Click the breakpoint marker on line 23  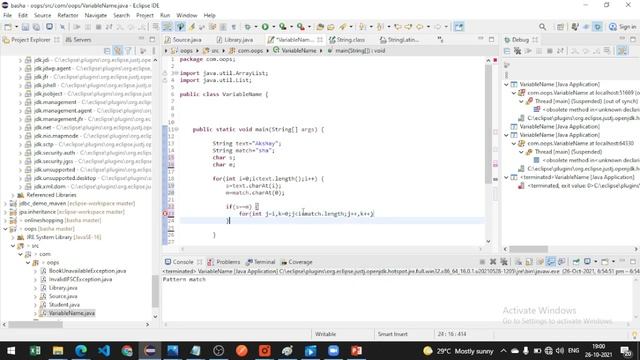[x=165, y=213]
